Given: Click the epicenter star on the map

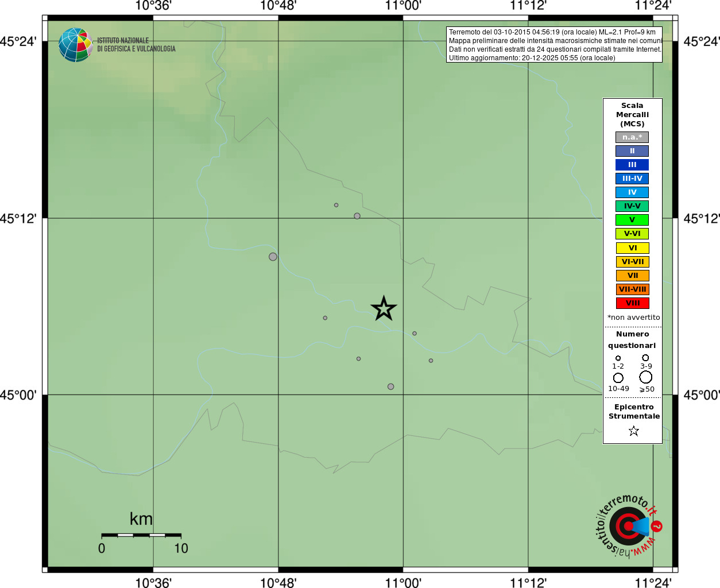Looking at the screenshot, I should 384,308.
